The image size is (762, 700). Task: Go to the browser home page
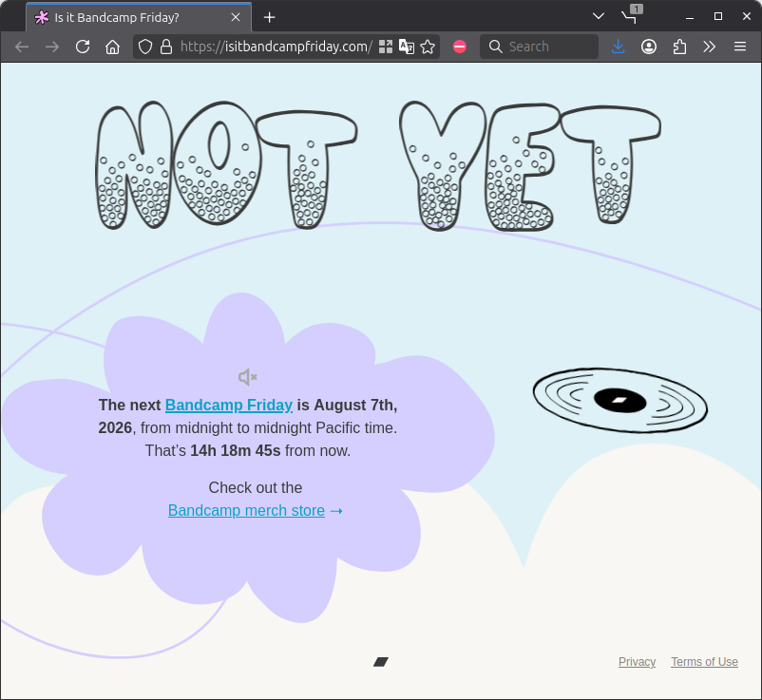point(113,47)
